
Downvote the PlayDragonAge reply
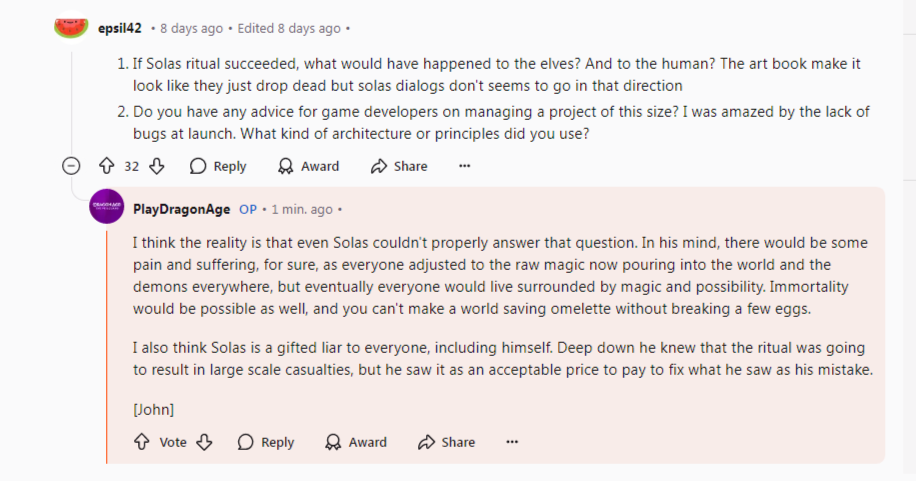pyautogui.click(x=204, y=442)
